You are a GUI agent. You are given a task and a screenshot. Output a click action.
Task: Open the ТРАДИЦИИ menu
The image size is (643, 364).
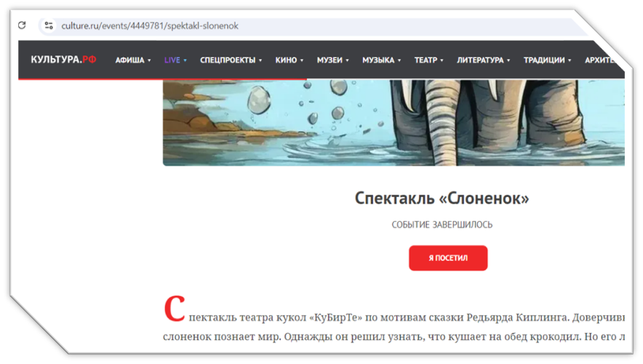(544, 60)
